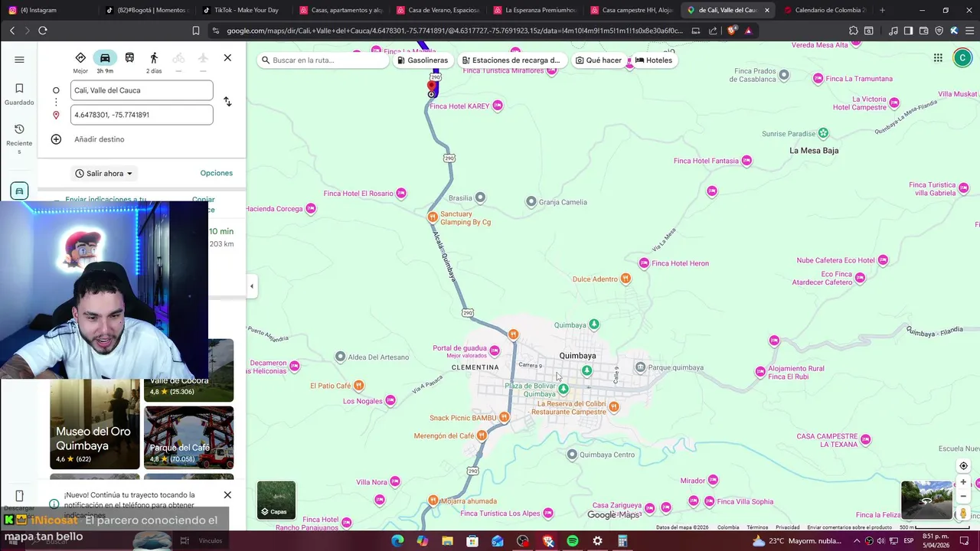980x551 pixels.
Task: Close the directions panel
Action: pos(227,58)
